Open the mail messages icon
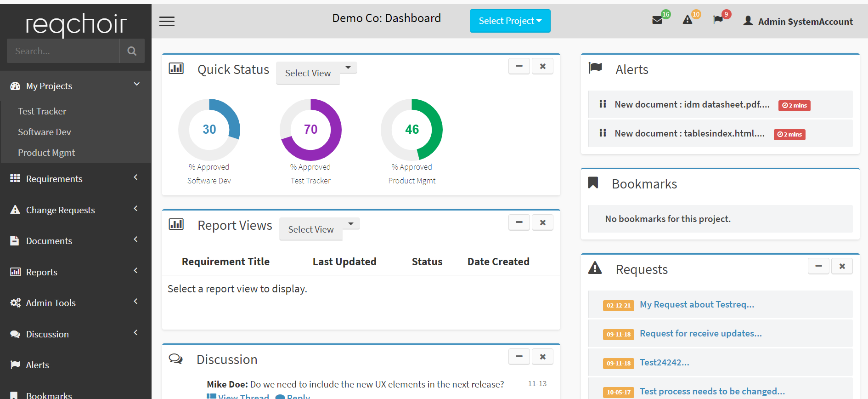The image size is (868, 399). (x=657, y=20)
